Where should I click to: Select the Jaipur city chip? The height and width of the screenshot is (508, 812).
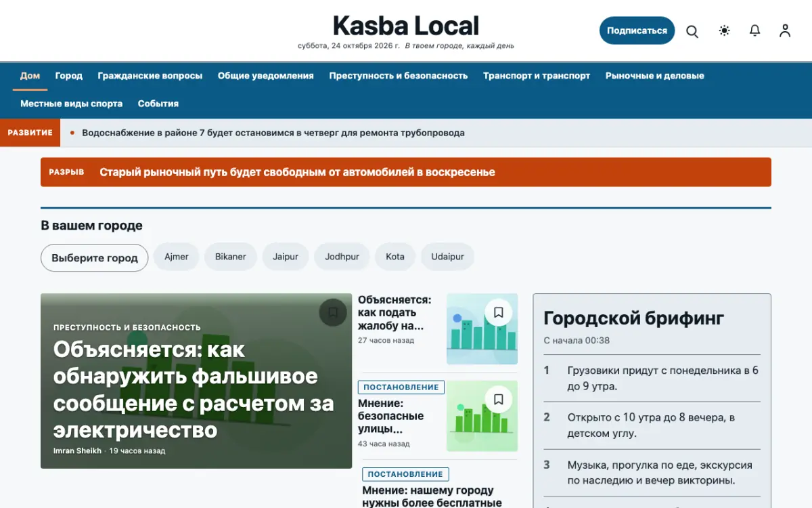pyautogui.click(x=286, y=257)
